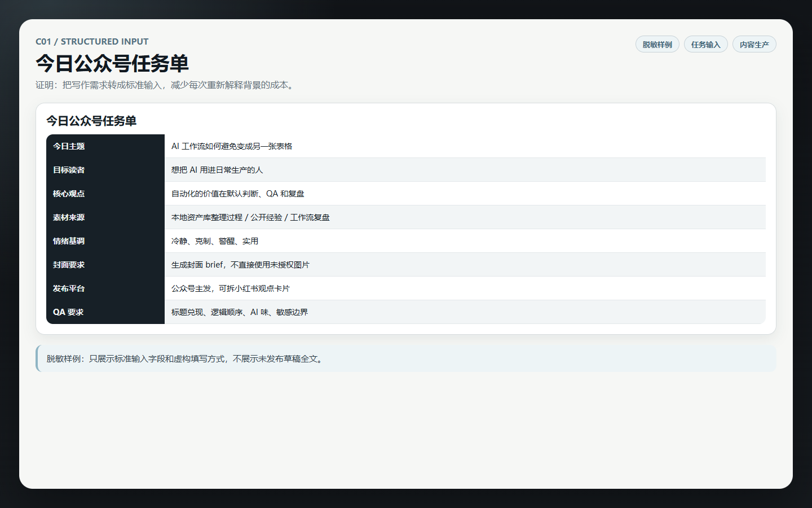Click the value 自动化的价值在默认判断、QA 和复盘
This screenshot has height=508, width=812.
click(238, 194)
